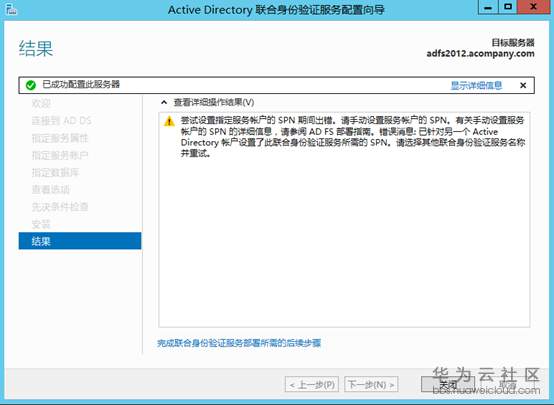Select the 先决条件检查 step
This screenshot has width=554, height=405.
click(60, 207)
